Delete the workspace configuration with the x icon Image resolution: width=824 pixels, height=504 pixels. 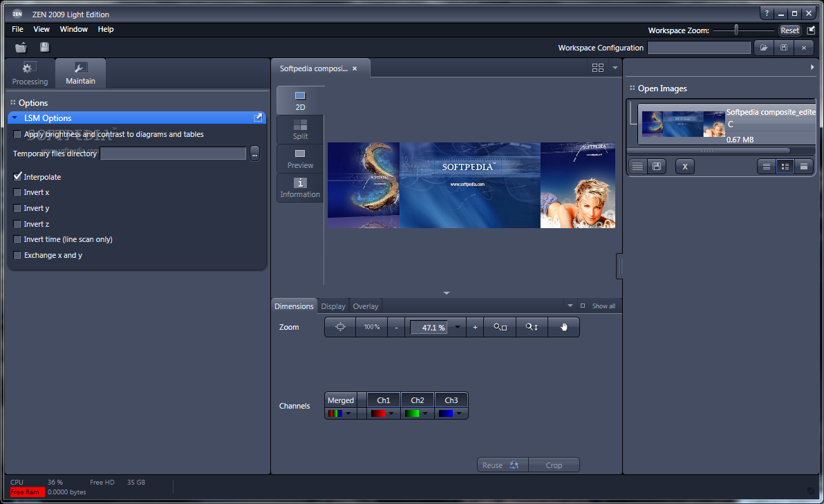[x=803, y=48]
